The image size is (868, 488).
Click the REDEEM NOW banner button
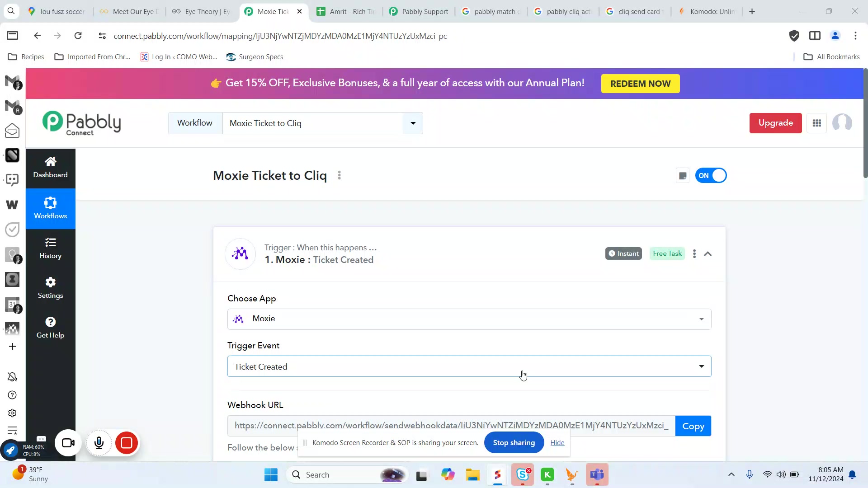640,84
